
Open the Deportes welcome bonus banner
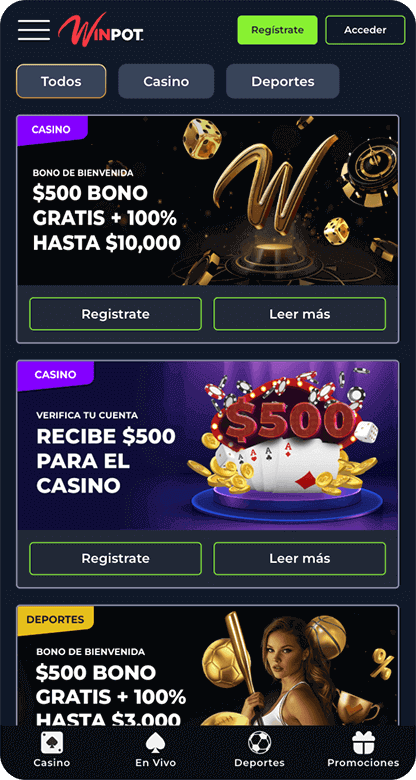(208, 666)
